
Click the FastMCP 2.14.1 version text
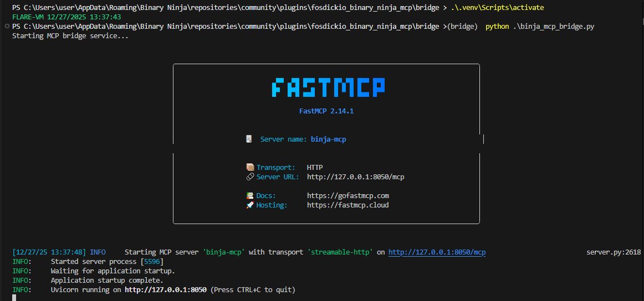326,111
